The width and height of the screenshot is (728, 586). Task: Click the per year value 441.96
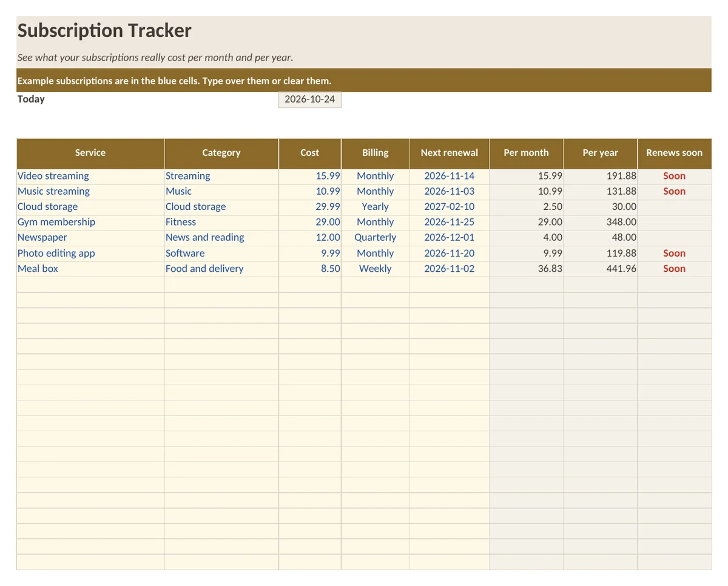[x=601, y=269]
